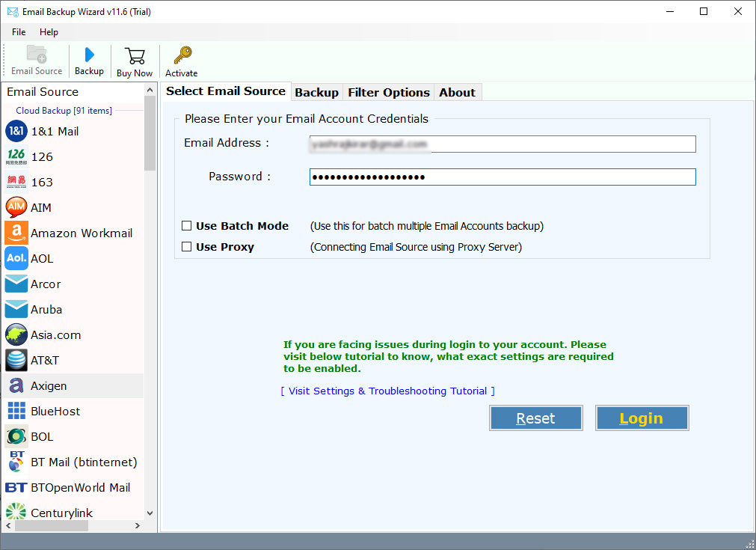Select the Aruba envelope icon

pos(16,309)
